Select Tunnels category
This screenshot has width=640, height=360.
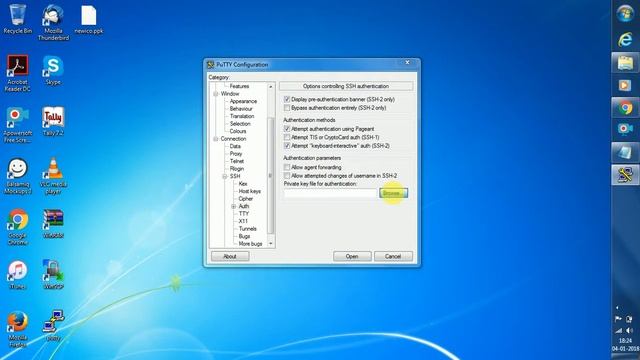[248, 229]
